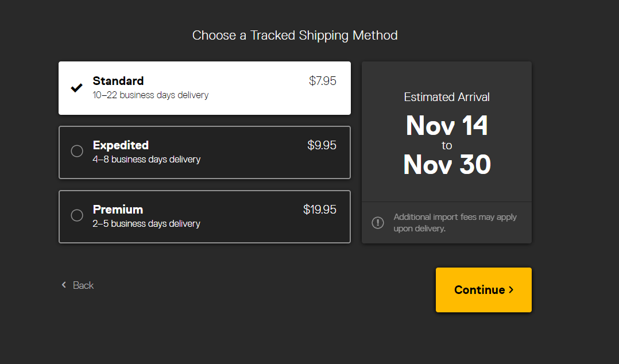This screenshot has height=364, width=619.
Task: Click the Additional import fees notice text
Action: point(455,223)
